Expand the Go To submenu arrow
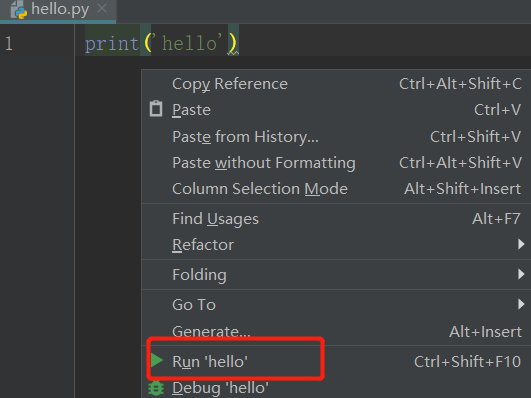 coord(521,304)
